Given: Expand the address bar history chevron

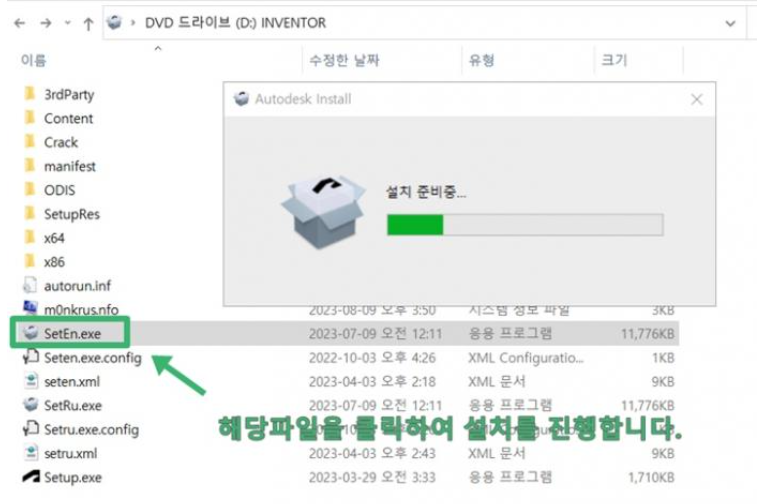Looking at the screenshot, I should tap(730, 23).
